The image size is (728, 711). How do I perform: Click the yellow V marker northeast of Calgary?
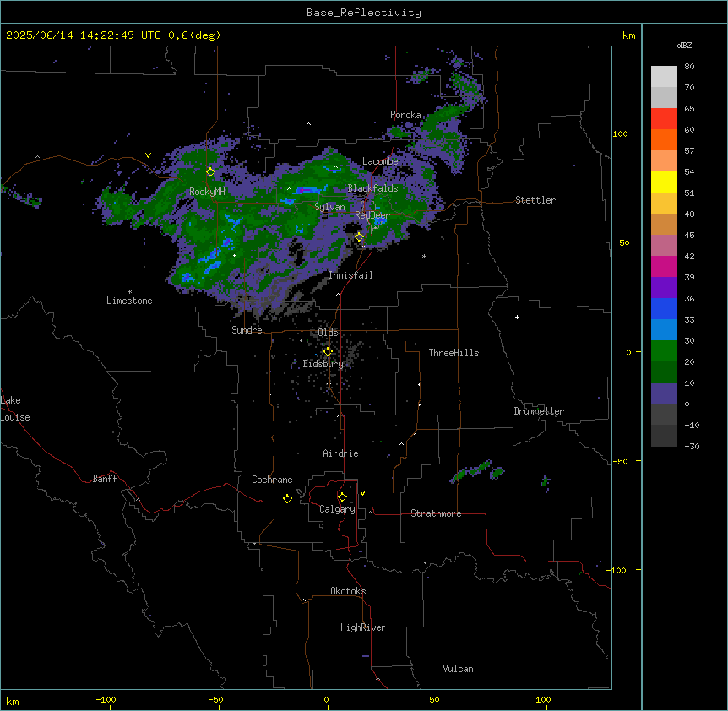click(x=362, y=493)
